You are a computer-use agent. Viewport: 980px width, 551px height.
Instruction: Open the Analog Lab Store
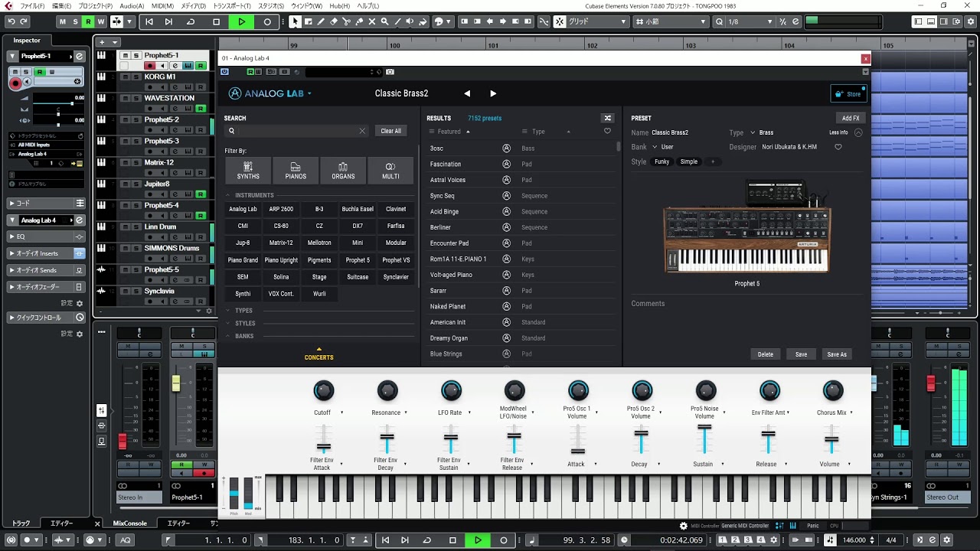848,94
